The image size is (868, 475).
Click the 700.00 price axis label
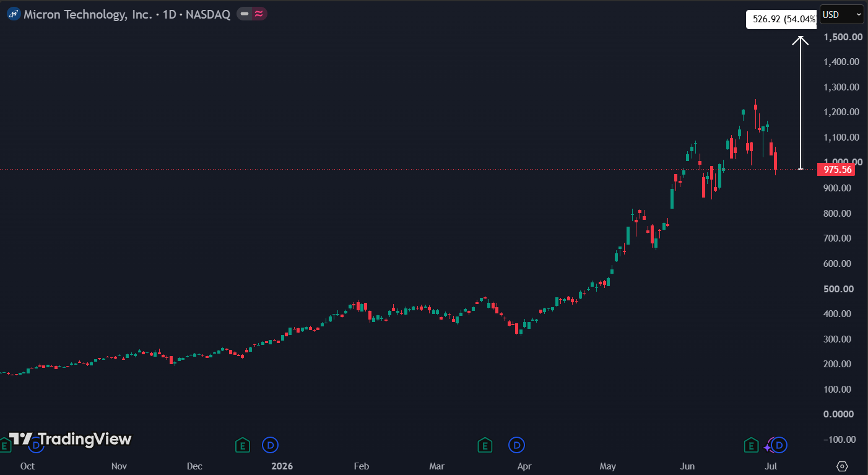click(838, 238)
